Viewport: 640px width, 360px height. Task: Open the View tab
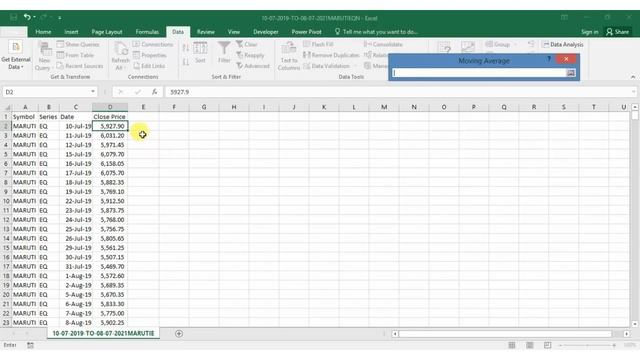(x=234, y=32)
